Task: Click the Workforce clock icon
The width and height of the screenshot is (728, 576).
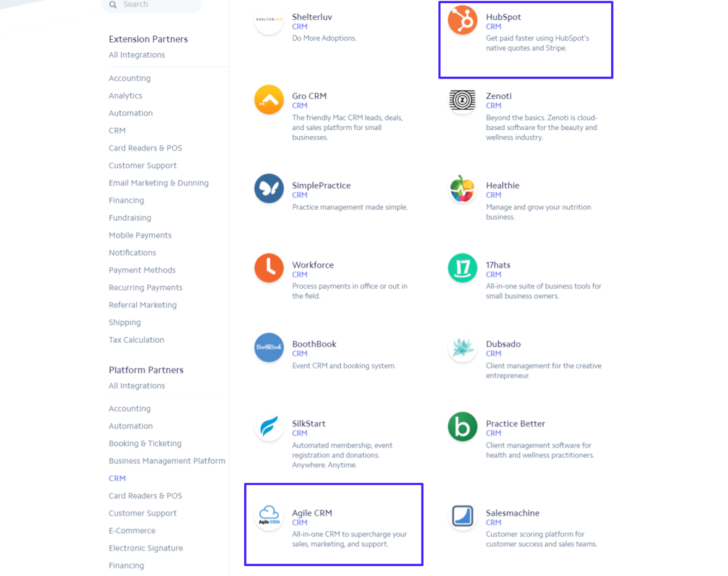Action: [x=269, y=268]
